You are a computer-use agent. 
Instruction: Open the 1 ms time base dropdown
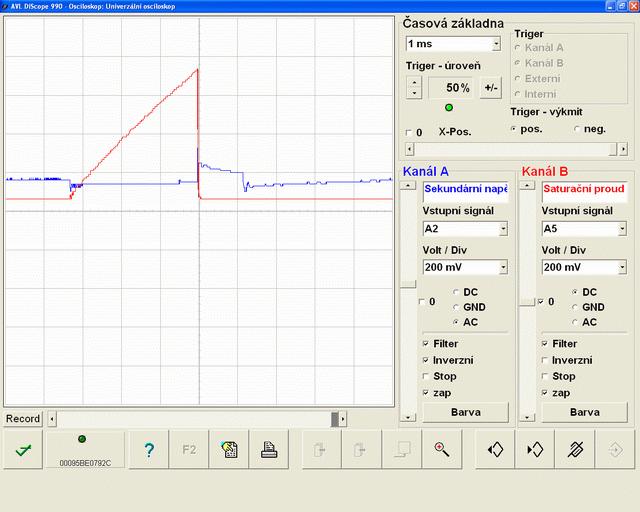(x=496, y=44)
